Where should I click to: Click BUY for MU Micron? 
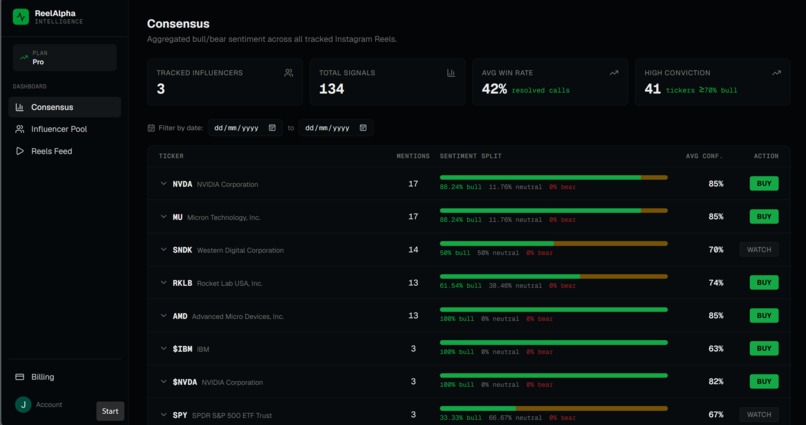click(764, 216)
